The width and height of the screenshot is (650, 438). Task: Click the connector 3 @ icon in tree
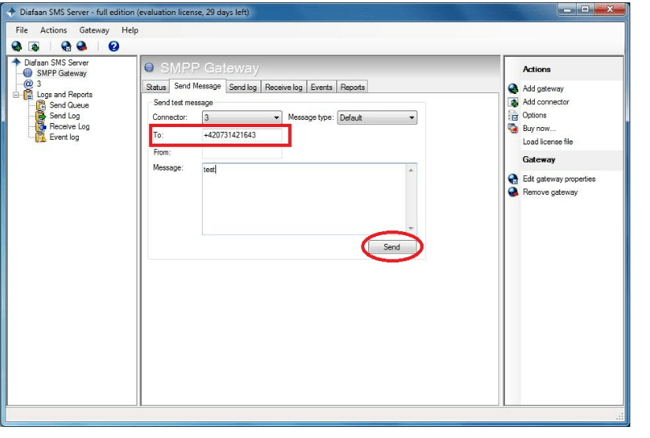28,84
